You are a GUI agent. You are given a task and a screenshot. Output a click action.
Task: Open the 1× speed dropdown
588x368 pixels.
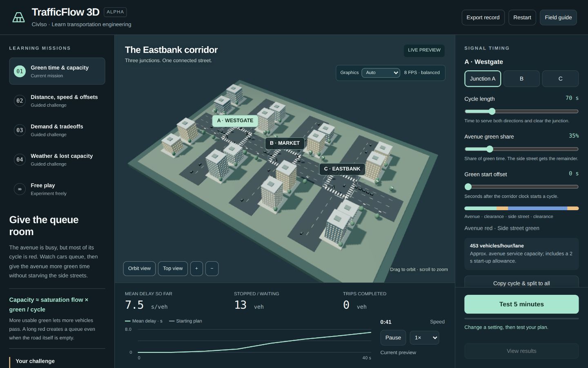424,338
